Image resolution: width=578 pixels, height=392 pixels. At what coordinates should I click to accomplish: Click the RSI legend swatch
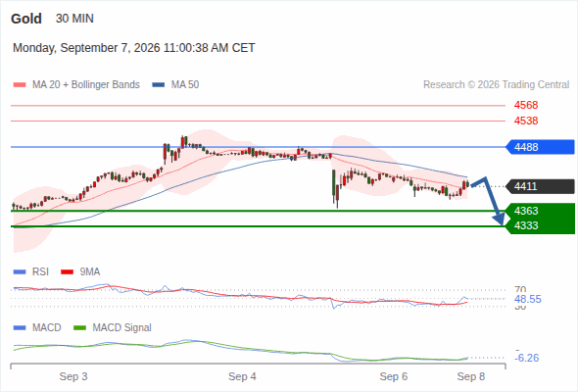click(x=20, y=272)
